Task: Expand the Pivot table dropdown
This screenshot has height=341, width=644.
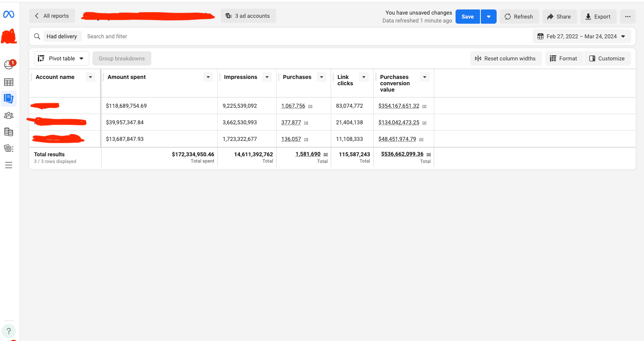Action: (61, 58)
